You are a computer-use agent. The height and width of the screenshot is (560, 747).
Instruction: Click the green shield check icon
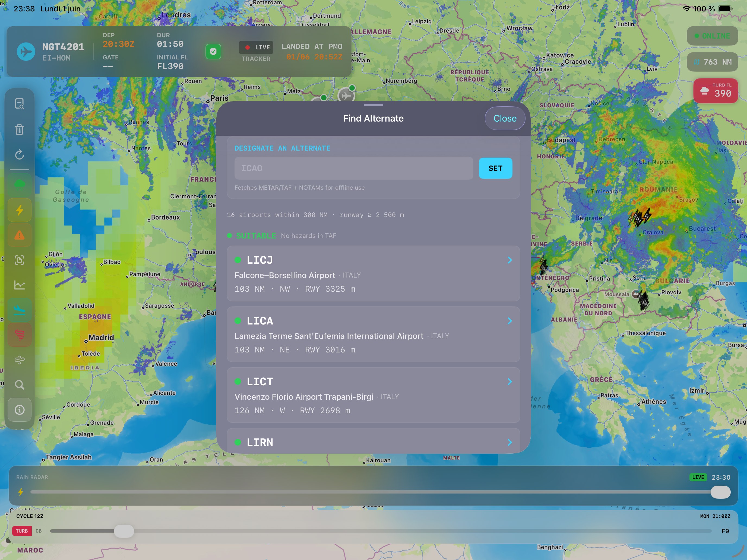pyautogui.click(x=213, y=51)
